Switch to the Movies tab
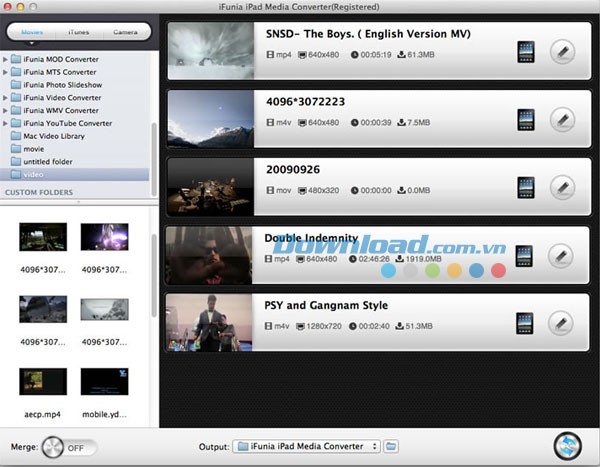 pos(32,32)
